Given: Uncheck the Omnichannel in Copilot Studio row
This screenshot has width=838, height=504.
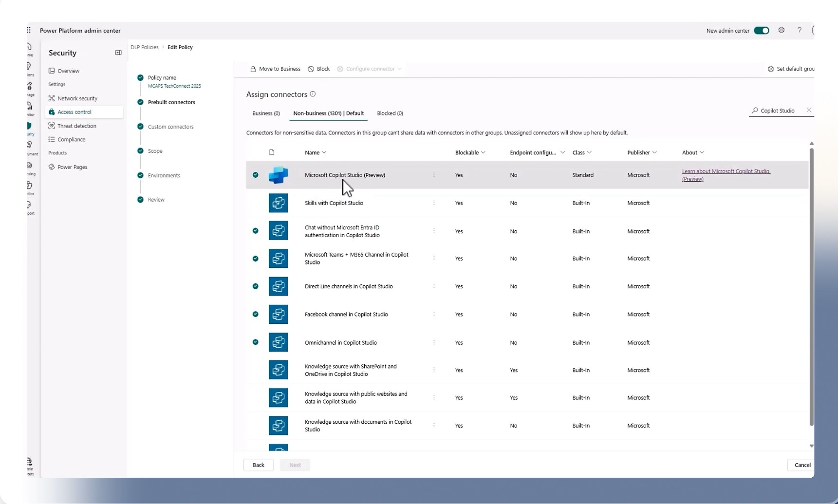Looking at the screenshot, I should [x=256, y=342].
